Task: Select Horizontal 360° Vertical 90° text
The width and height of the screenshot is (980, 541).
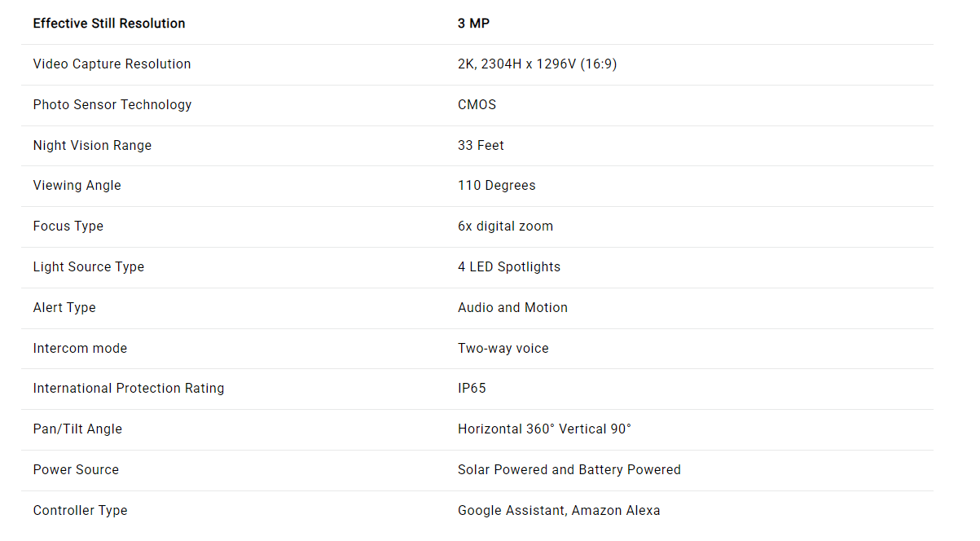Action: [x=544, y=429]
